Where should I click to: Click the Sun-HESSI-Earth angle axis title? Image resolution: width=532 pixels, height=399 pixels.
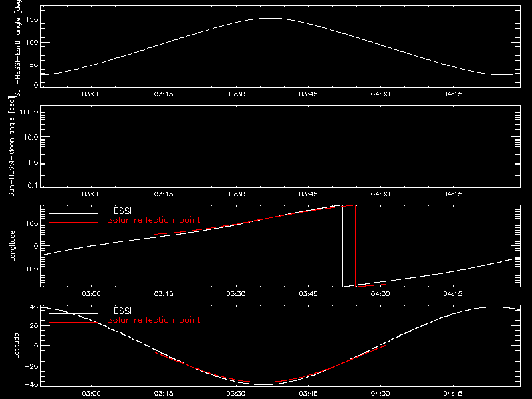pyautogui.click(x=18, y=48)
